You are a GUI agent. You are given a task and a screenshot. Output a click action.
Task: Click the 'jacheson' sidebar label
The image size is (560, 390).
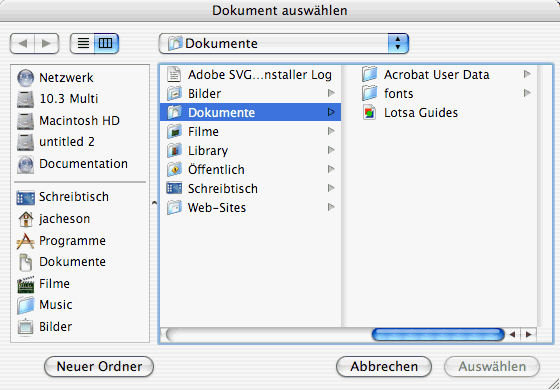pyautogui.click(x=64, y=219)
